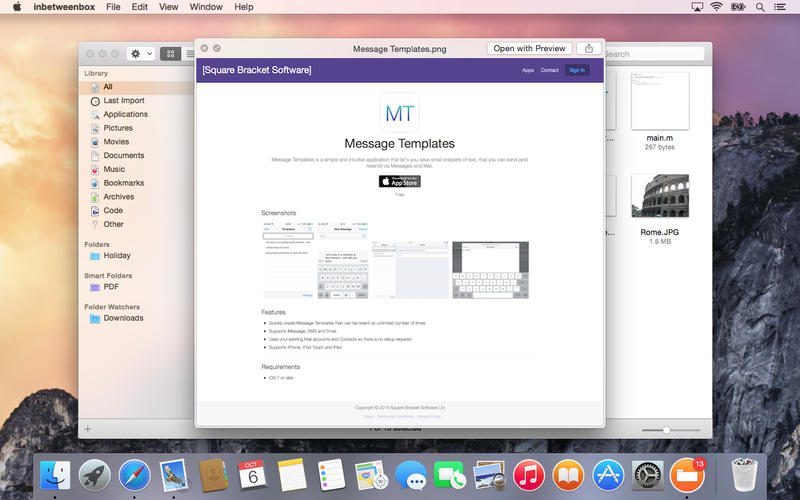
Task: Click the Bookmarks icon in sidebar
Action: coord(95,184)
